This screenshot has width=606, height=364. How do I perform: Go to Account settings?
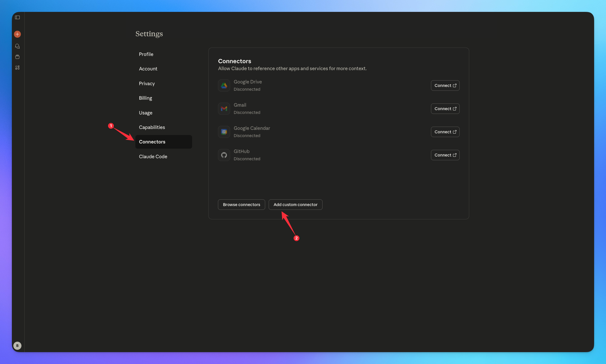(x=148, y=69)
